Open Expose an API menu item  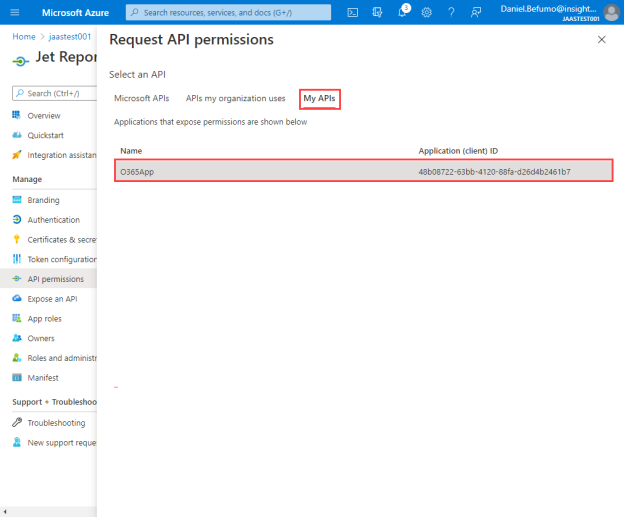[53, 299]
